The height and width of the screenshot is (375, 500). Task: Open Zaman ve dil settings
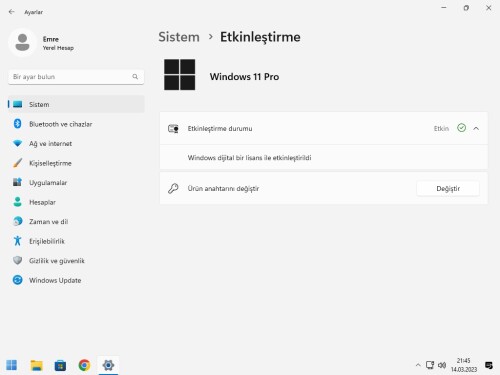[76, 222]
